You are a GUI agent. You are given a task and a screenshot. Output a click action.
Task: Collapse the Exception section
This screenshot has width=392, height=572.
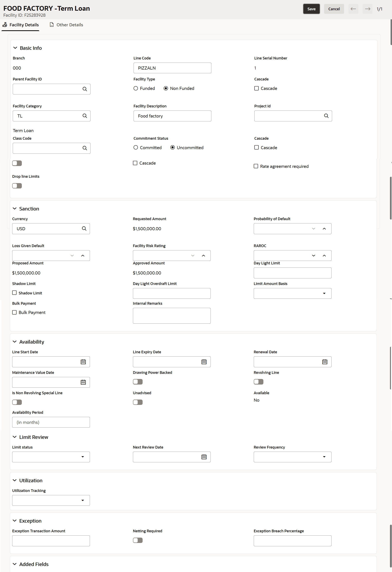pyautogui.click(x=15, y=521)
